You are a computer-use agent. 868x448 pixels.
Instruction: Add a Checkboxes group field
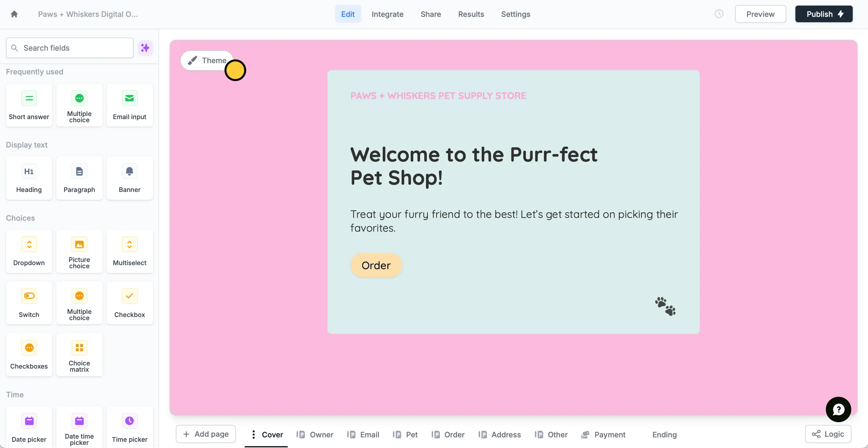point(29,355)
